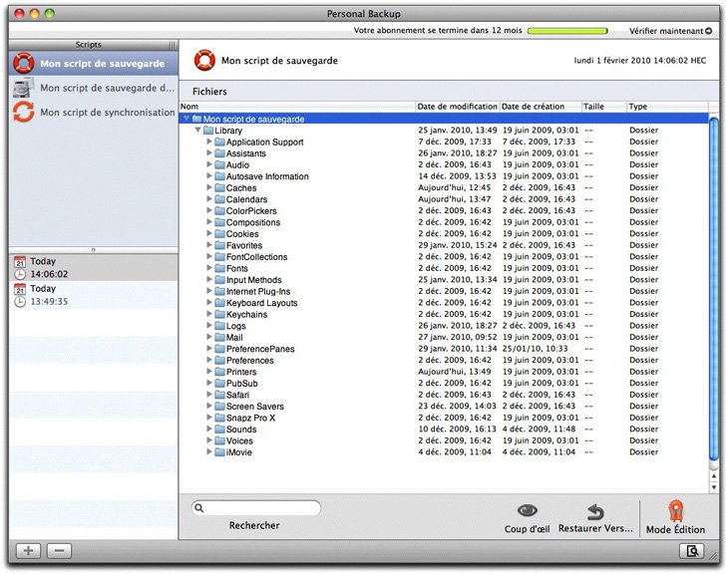The width and height of the screenshot is (728, 574).
Task: Collapse the Mon script de sauvegarde root
Action: [x=186, y=119]
